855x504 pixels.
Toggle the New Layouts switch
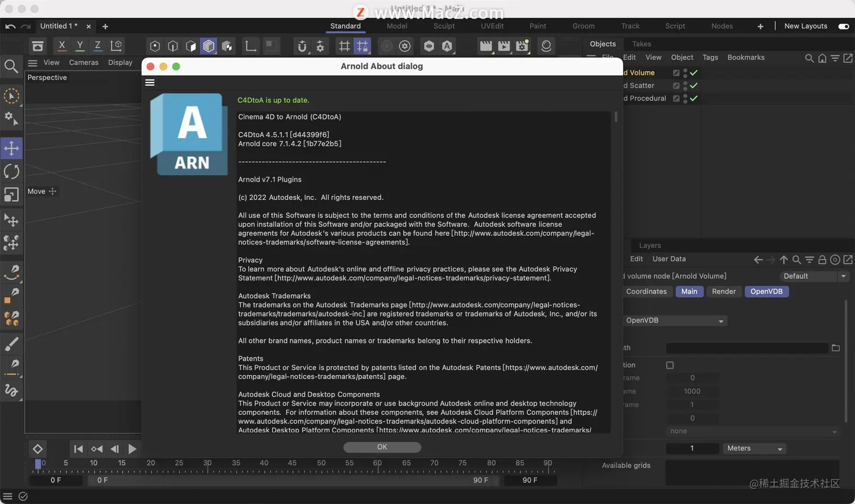pos(844,26)
